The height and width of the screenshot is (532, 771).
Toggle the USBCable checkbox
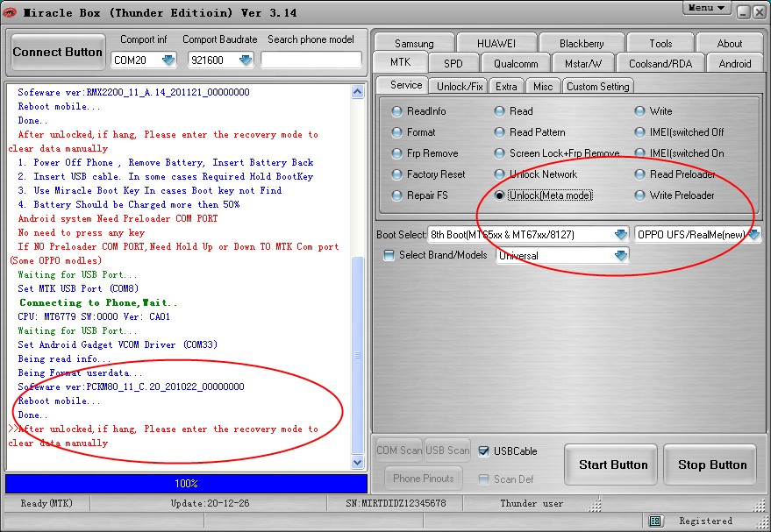(484, 451)
